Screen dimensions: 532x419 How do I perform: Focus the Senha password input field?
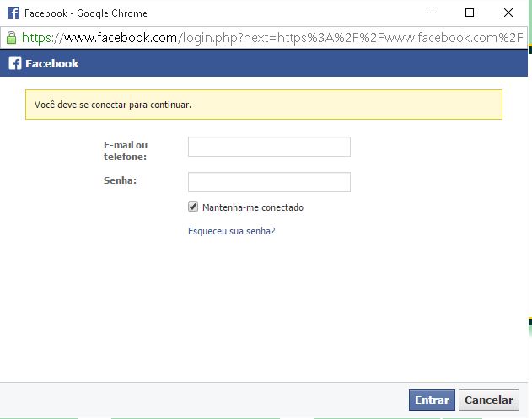[269, 182]
